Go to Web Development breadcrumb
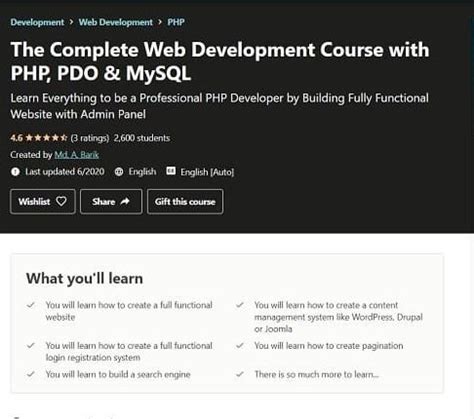The height and width of the screenshot is (419, 474). 116,22
